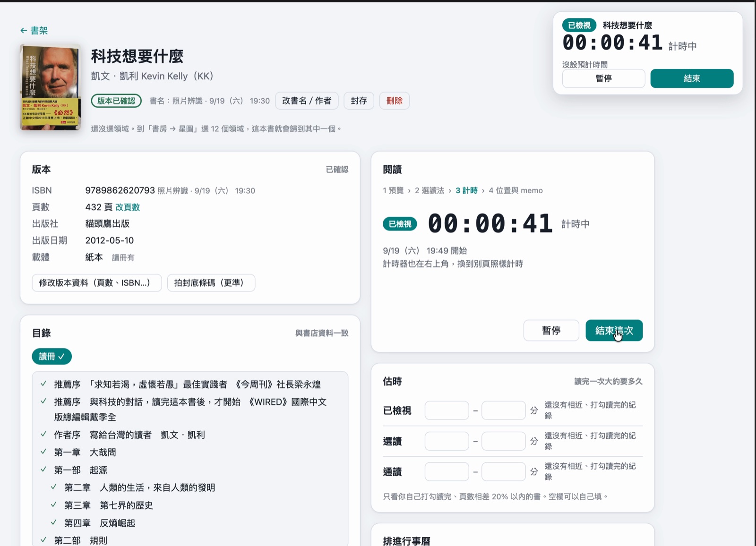Toggle check for 第二章 人類的生活
This screenshot has width=756, height=546.
click(54, 487)
